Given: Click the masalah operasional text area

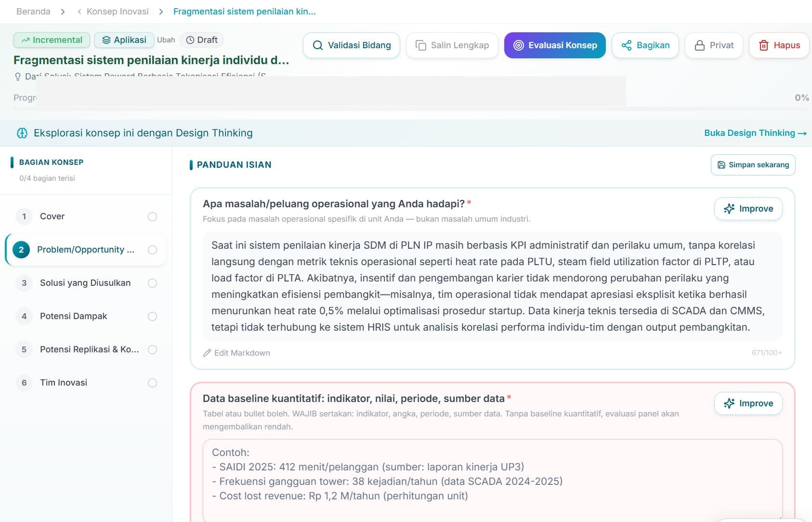Looking at the screenshot, I should tap(493, 286).
